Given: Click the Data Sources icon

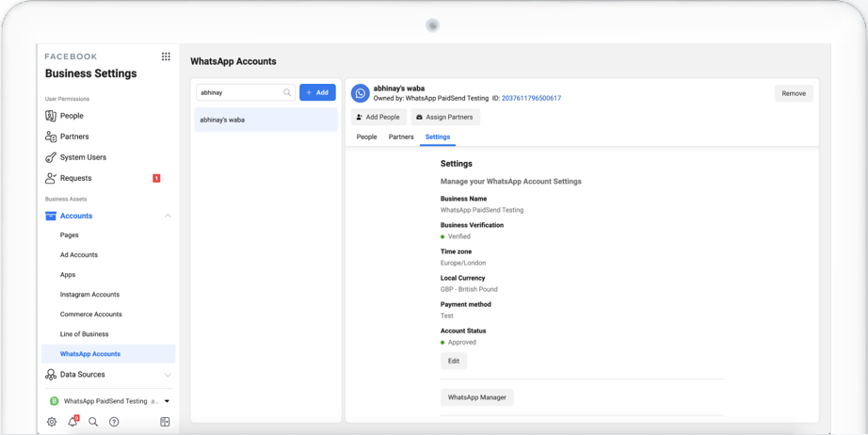Looking at the screenshot, I should [x=51, y=375].
